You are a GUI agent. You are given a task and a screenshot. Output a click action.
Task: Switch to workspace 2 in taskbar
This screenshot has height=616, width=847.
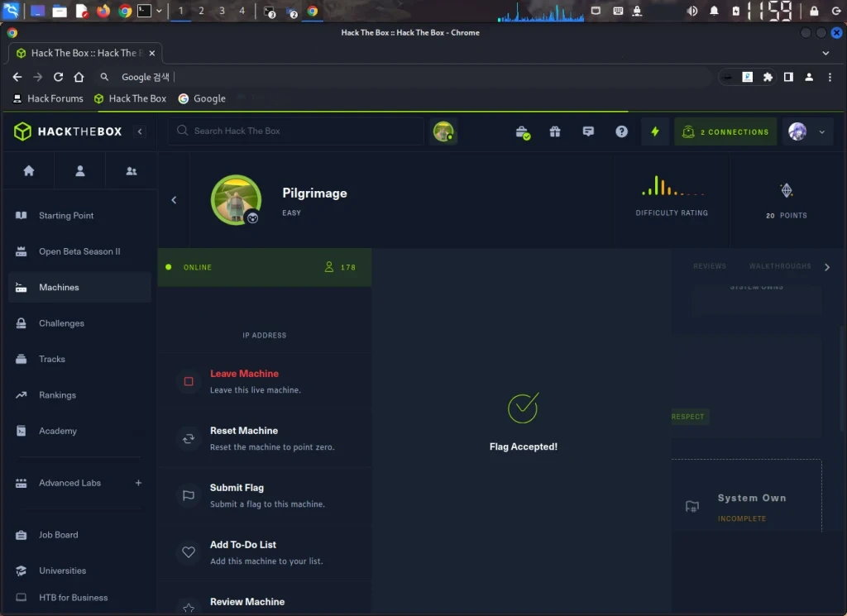click(201, 11)
